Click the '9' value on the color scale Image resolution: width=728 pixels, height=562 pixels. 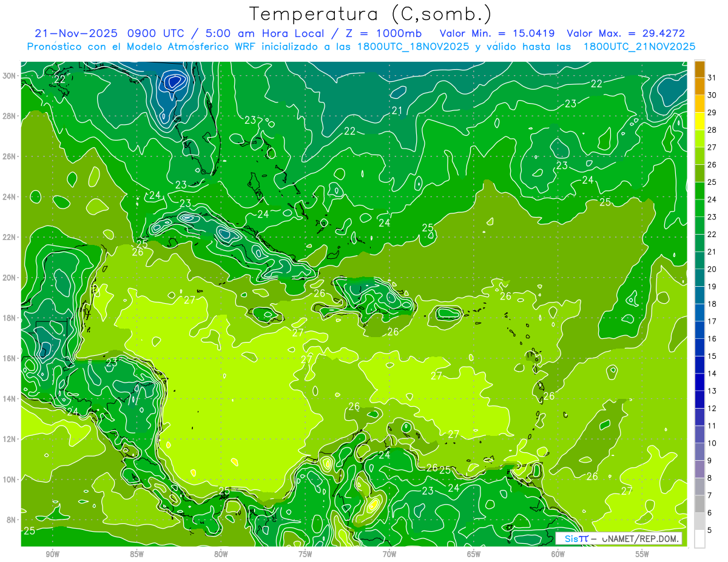(709, 461)
